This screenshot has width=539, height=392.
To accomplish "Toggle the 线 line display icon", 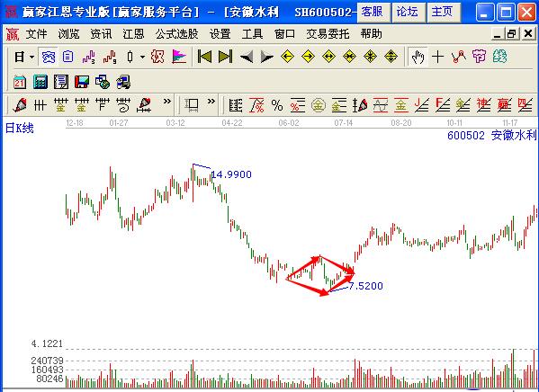I will [x=499, y=57].
